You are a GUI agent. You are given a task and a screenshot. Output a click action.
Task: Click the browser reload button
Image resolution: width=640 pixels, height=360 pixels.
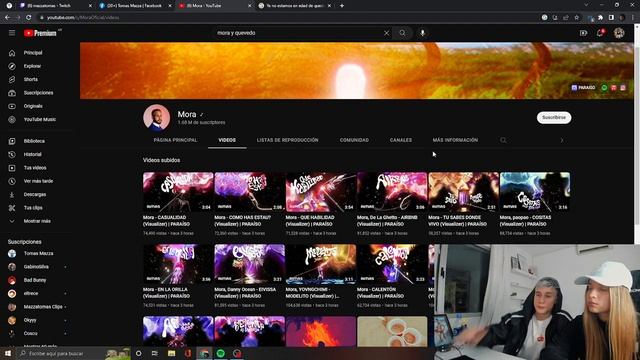[x=29, y=18]
